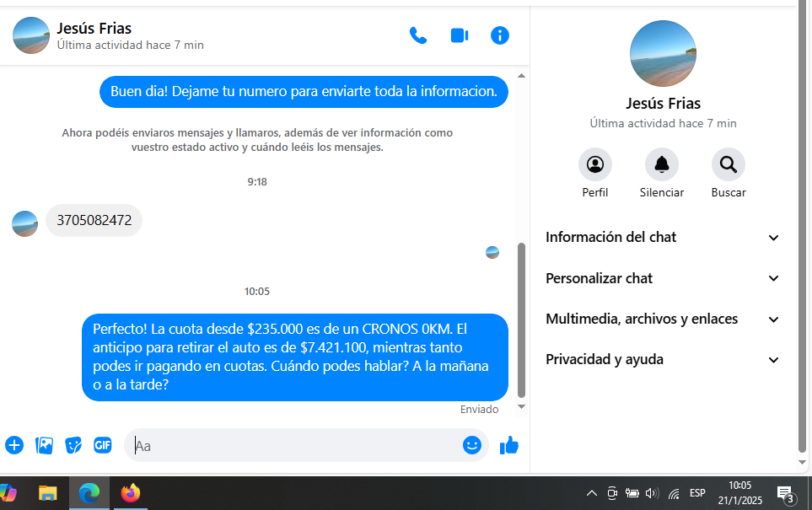Viewport: 812px width, 510px height.
Task: Expand Multimedia, archivos y enlaces section
Action: point(663,319)
